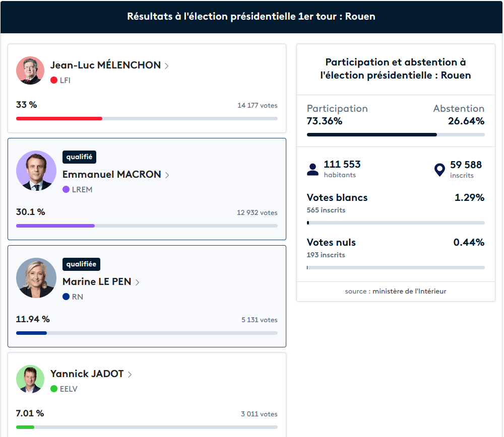This screenshot has width=504, height=437.
Task: Click Macron's qualifié badge
Action: pyautogui.click(x=79, y=157)
